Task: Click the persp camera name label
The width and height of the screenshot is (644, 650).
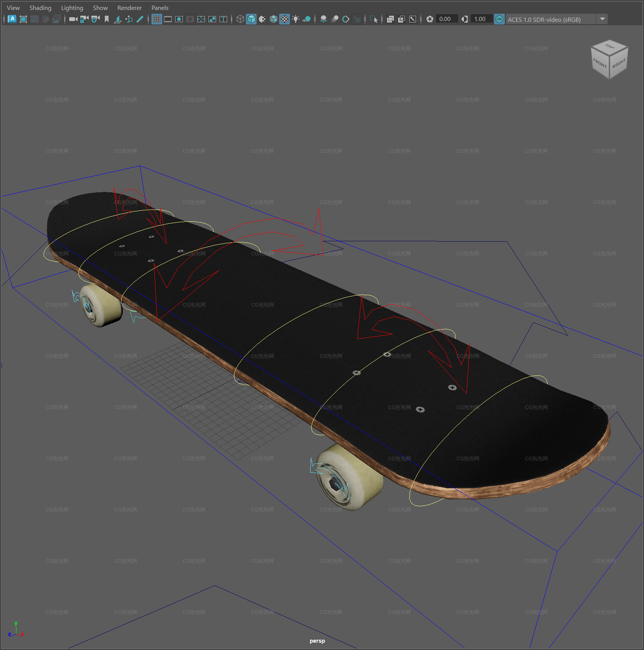Action: (317, 641)
